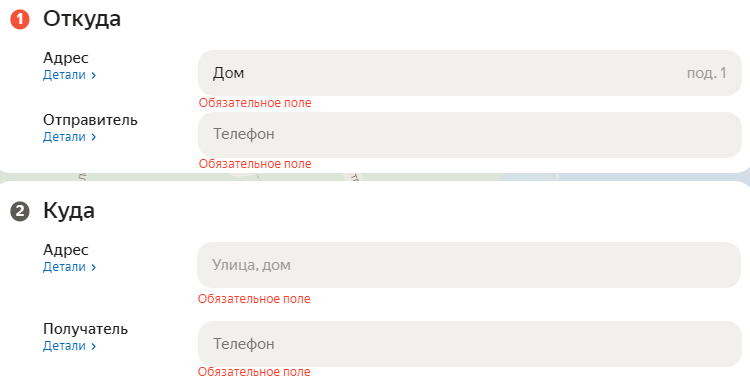
Task: Click the Адрес label in the Куда section
Action: [x=66, y=250]
